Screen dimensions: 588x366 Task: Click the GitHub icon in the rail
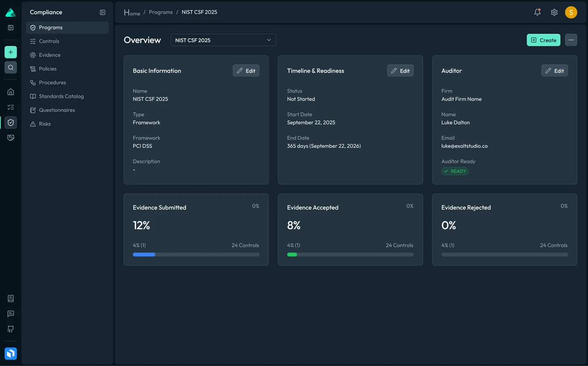(10, 329)
